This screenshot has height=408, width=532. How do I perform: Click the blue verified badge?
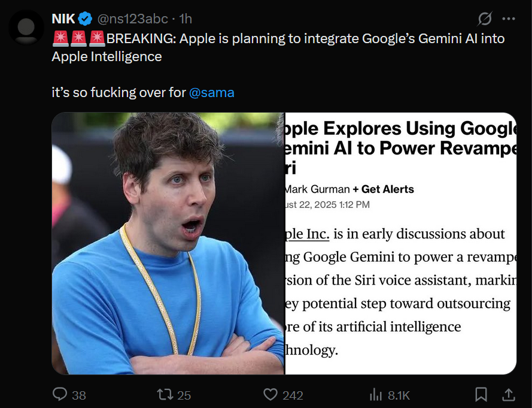(85, 19)
